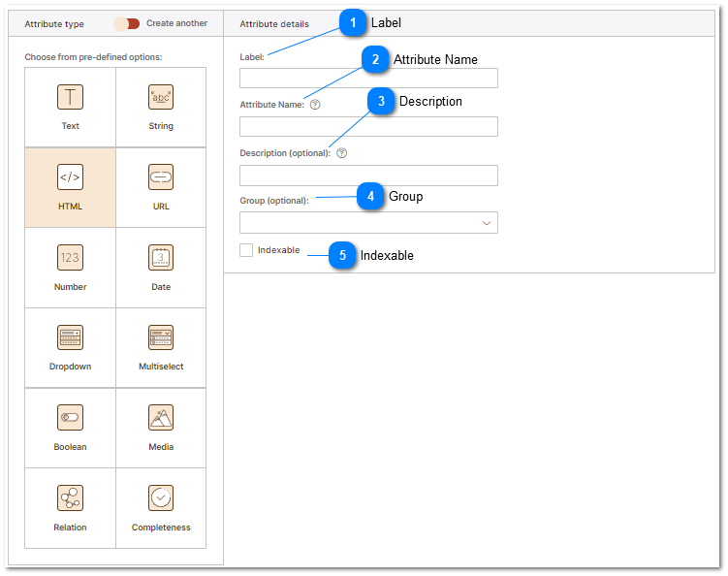This screenshot has width=728, height=576.
Task: Click help icon next to Attribute Name
Action: pos(315,105)
